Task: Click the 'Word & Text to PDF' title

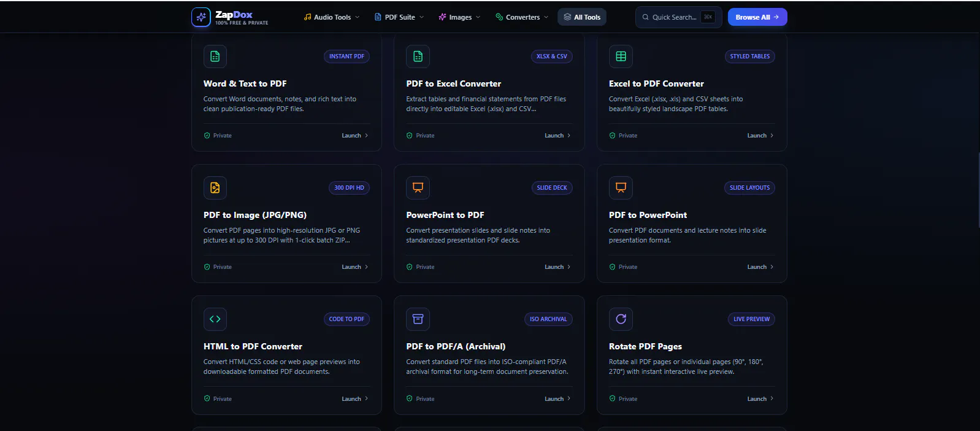Action: [x=245, y=83]
